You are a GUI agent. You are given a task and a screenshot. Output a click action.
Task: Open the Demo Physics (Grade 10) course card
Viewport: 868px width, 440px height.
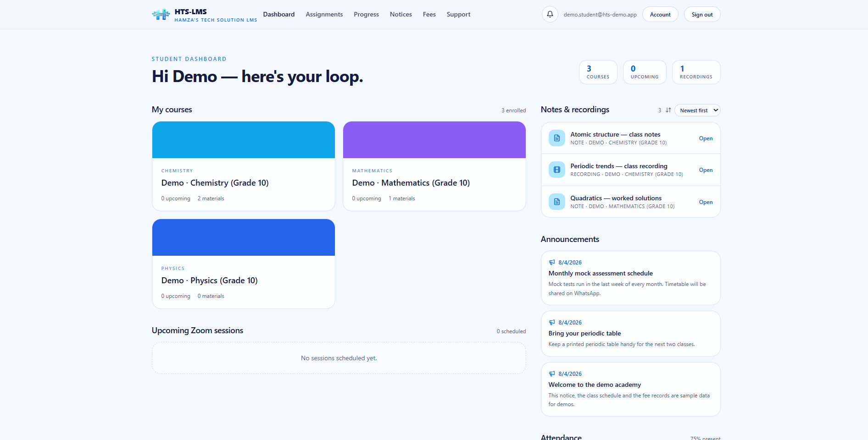point(244,264)
